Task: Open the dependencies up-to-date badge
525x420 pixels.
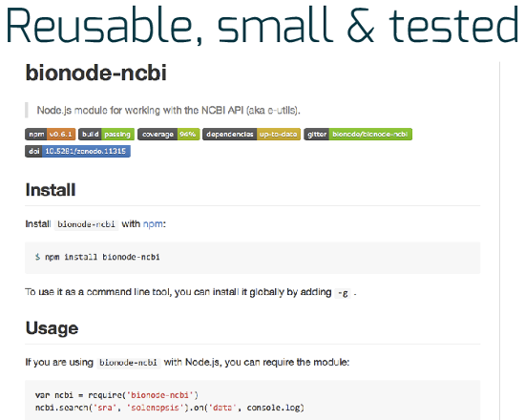Action: coord(251,135)
